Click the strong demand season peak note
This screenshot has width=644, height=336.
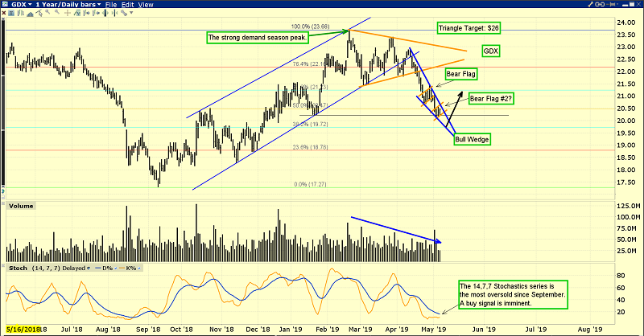[x=257, y=38]
